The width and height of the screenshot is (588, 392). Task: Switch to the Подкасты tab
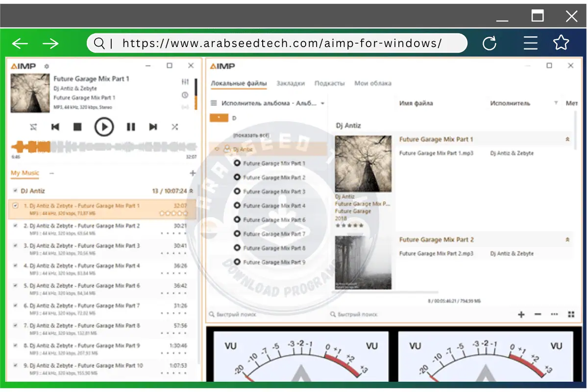pos(330,83)
